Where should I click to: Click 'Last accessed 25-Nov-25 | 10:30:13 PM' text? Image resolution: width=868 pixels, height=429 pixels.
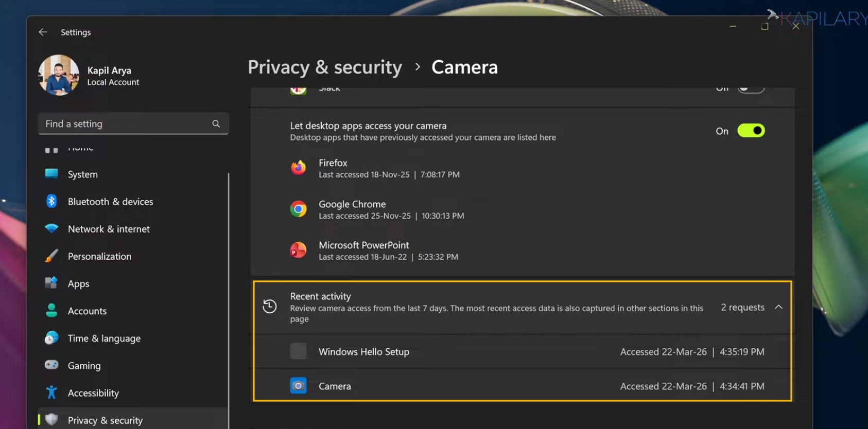coord(391,216)
